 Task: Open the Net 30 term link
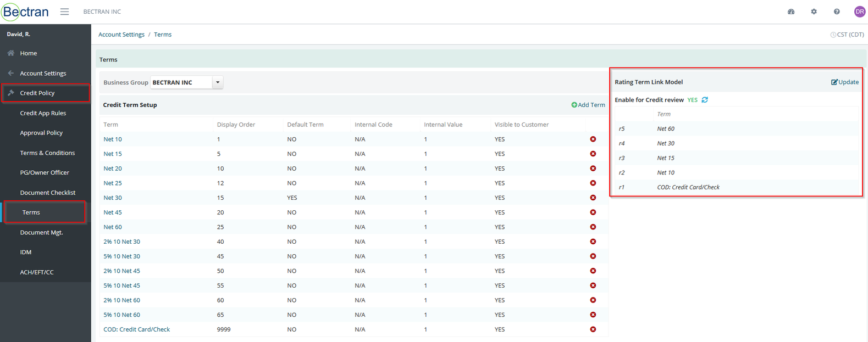[113, 198]
